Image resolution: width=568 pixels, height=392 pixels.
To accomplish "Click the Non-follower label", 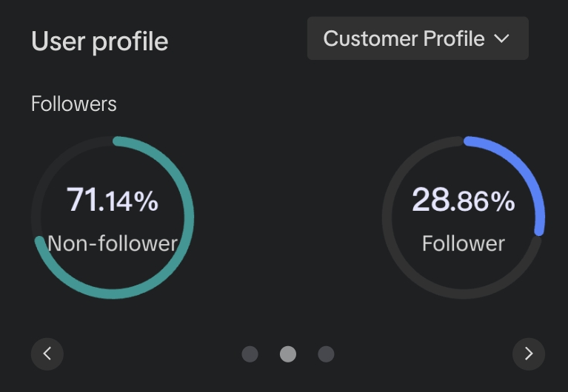I will click(x=113, y=243).
